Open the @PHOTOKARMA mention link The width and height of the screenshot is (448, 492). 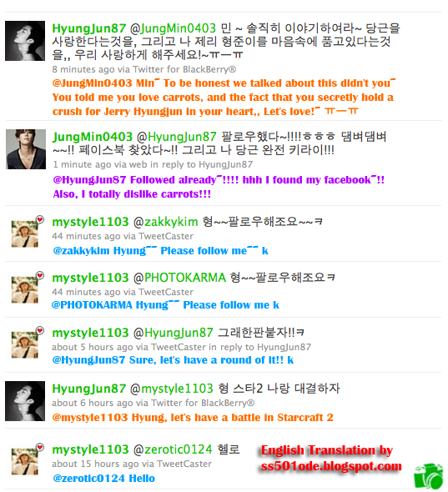coord(179,278)
